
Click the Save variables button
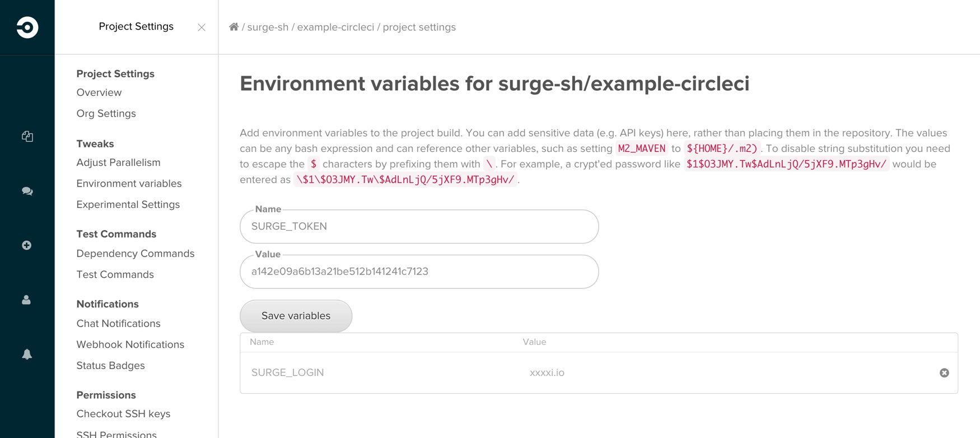pyautogui.click(x=296, y=316)
